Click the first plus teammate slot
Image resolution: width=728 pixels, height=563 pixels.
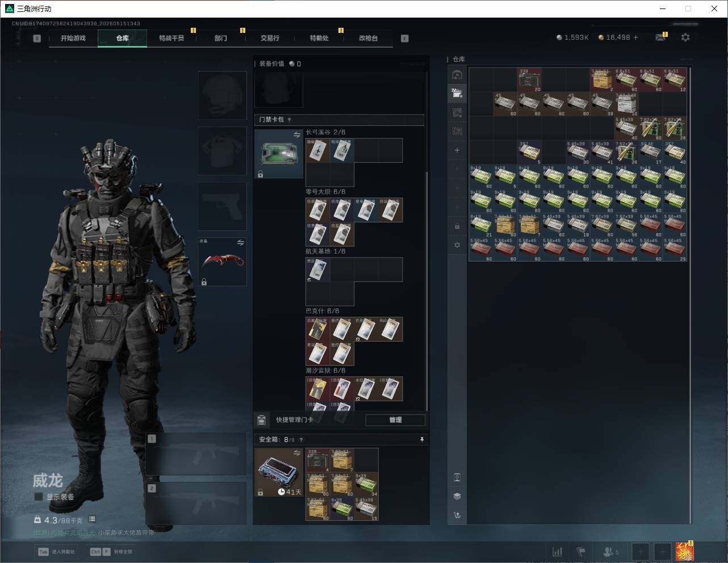coord(640,552)
